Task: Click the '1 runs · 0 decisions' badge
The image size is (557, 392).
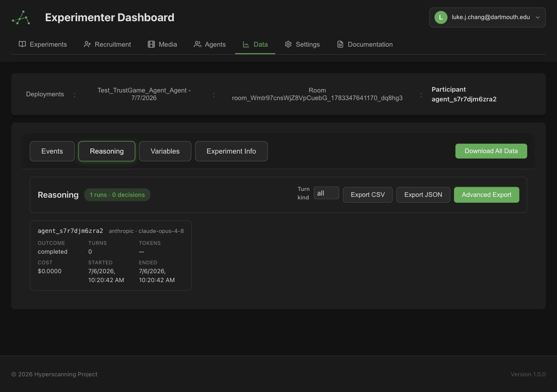Action: (117, 195)
